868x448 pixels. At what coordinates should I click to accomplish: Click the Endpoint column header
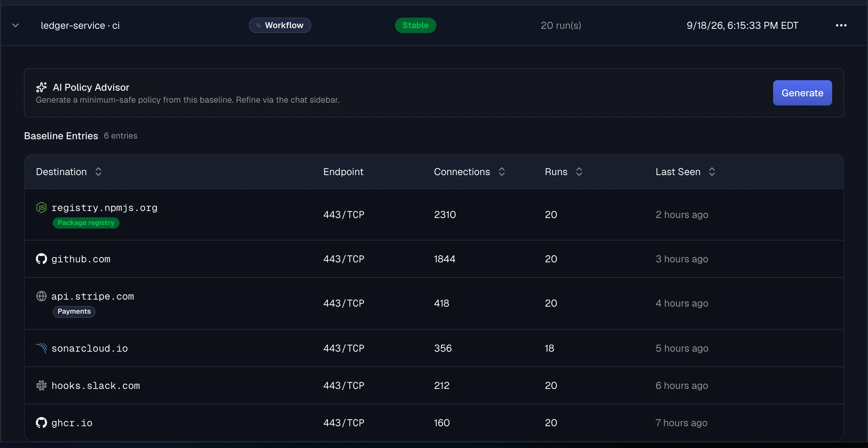click(343, 172)
